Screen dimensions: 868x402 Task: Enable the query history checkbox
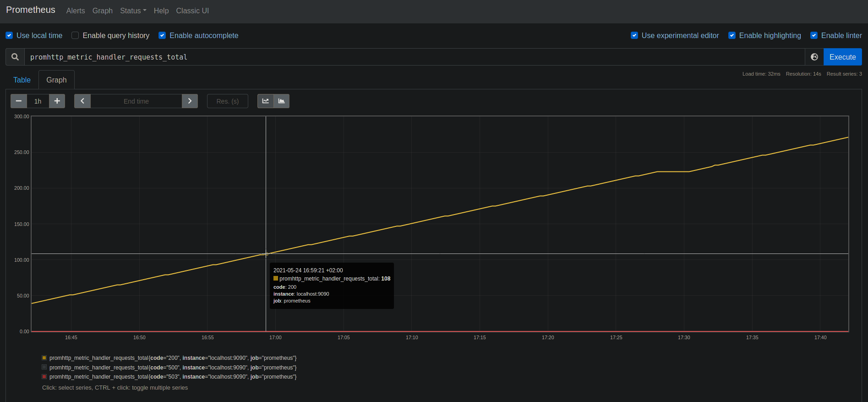pyautogui.click(x=76, y=36)
